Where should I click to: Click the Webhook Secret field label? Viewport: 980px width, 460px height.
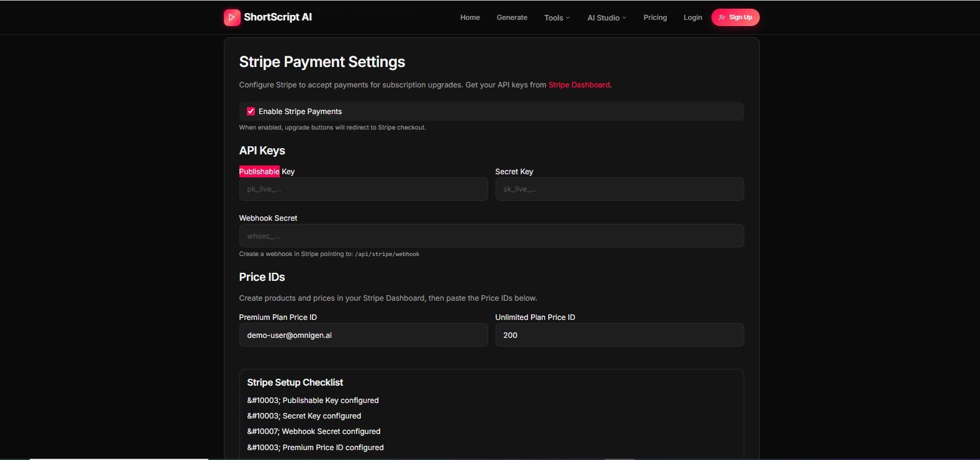[x=268, y=218]
